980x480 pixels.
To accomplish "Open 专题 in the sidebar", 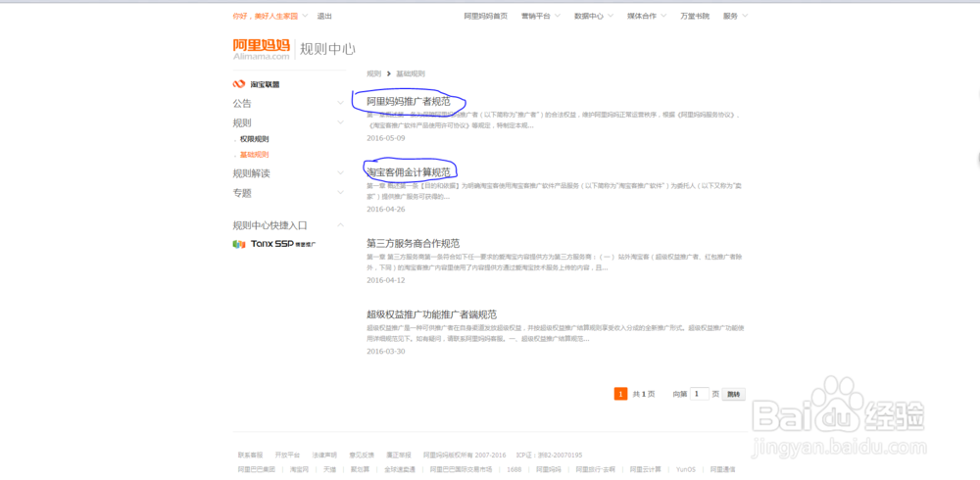I will (242, 193).
